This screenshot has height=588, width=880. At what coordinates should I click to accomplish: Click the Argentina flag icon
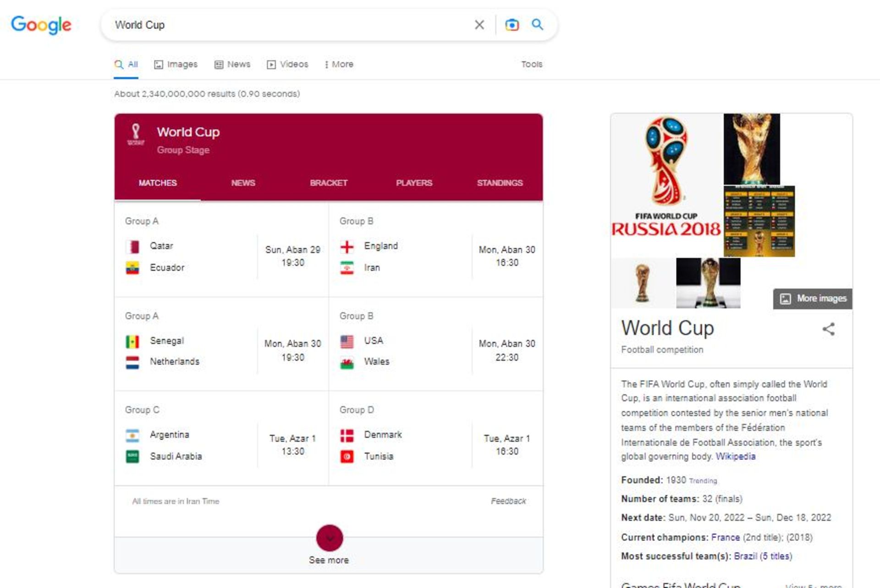[x=132, y=435]
